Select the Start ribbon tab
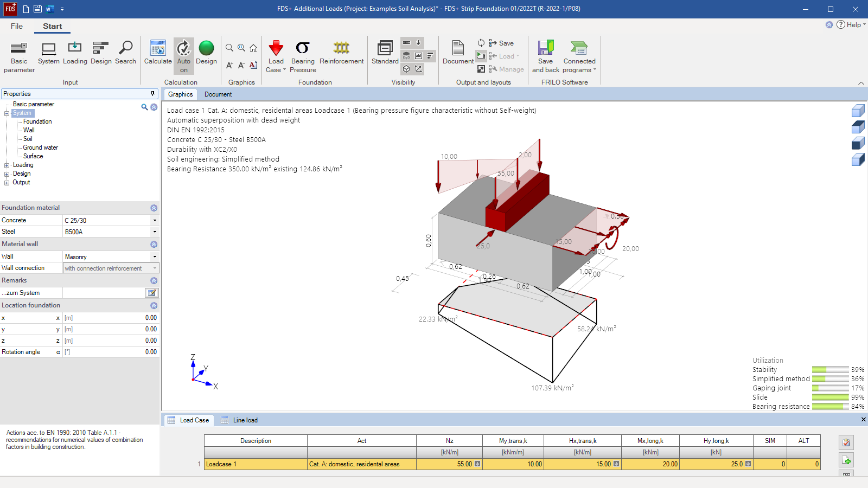Viewport: 868px width, 488px height. click(53, 26)
